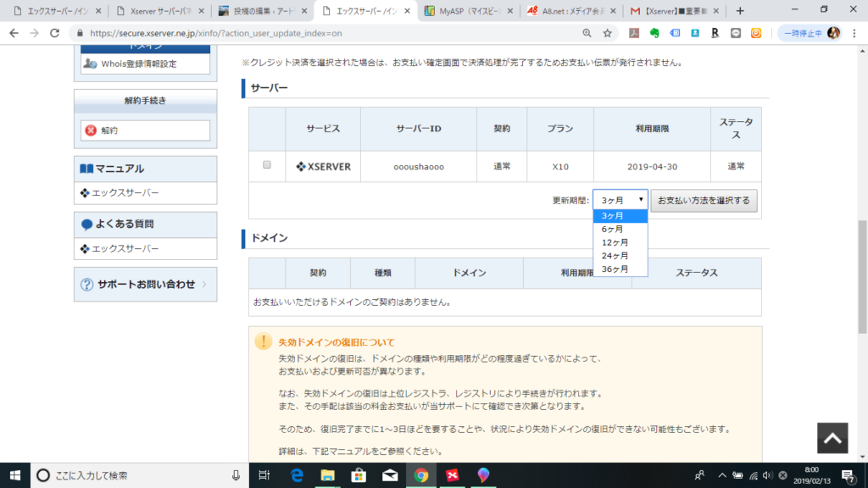The image size is (868, 488).
Task: Click the 失効ドメインの復旧について heading
Action: point(337,342)
